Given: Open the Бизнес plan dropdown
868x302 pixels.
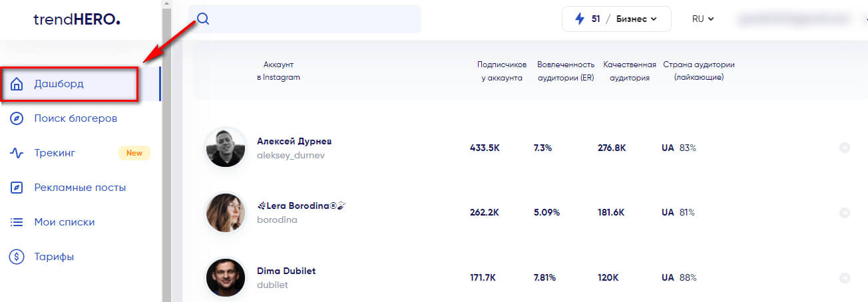Looking at the screenshot, I should click(x=634, y=19).
